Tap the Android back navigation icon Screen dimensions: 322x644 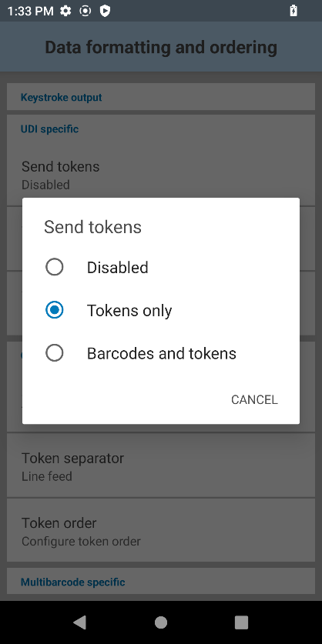click(x=79, y=622)
